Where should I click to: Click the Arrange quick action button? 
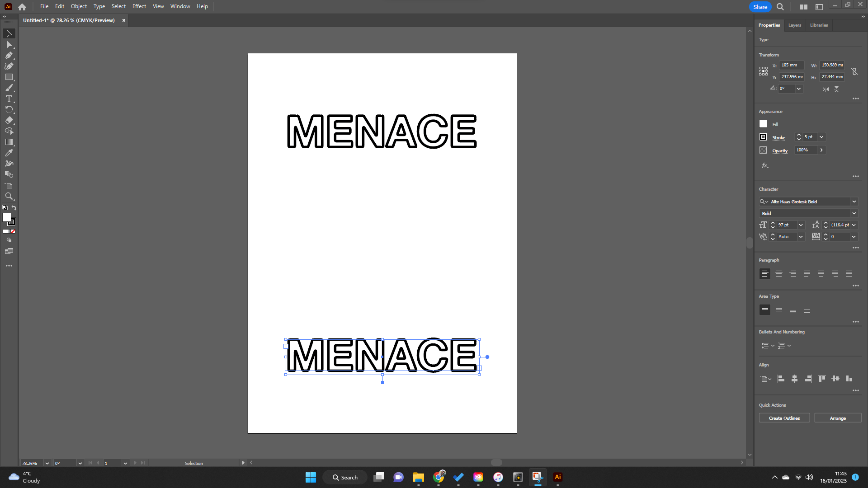[838, 418]
